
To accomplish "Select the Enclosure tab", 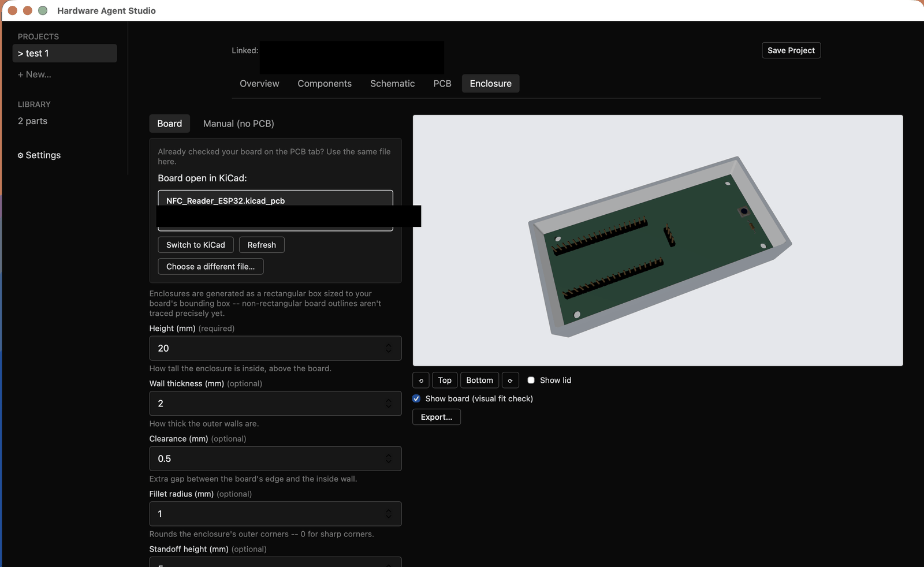I will pyautogui.click(x=491, y=84).
